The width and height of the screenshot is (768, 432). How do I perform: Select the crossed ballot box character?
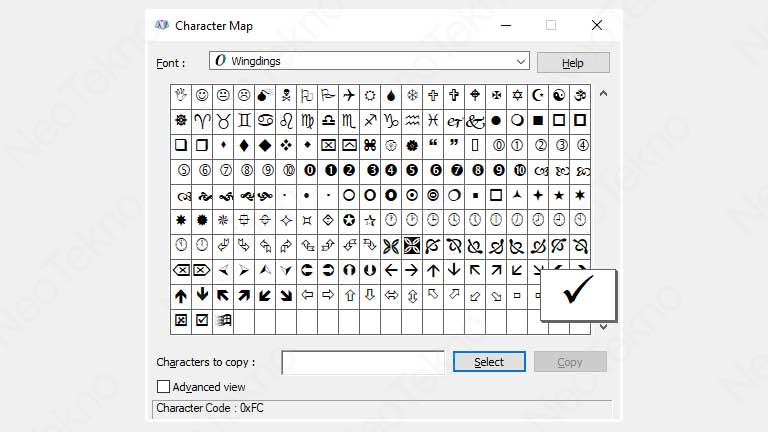click(x=181, y=320)
